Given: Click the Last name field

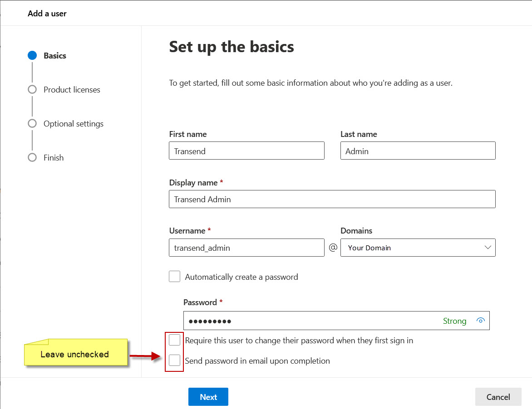Looking at the screenshot, I should (418, 151).
